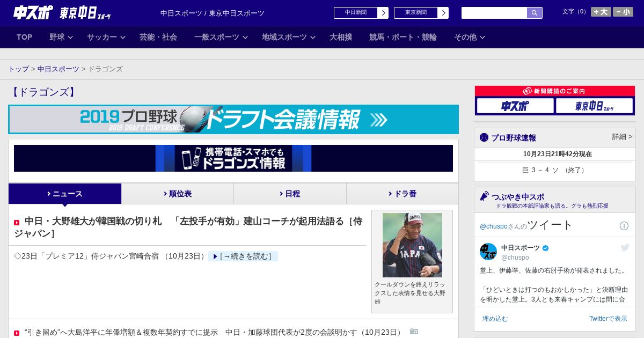Expand the 地域スポーツ menu
This screenshot has width=644, height=338.
289,37
